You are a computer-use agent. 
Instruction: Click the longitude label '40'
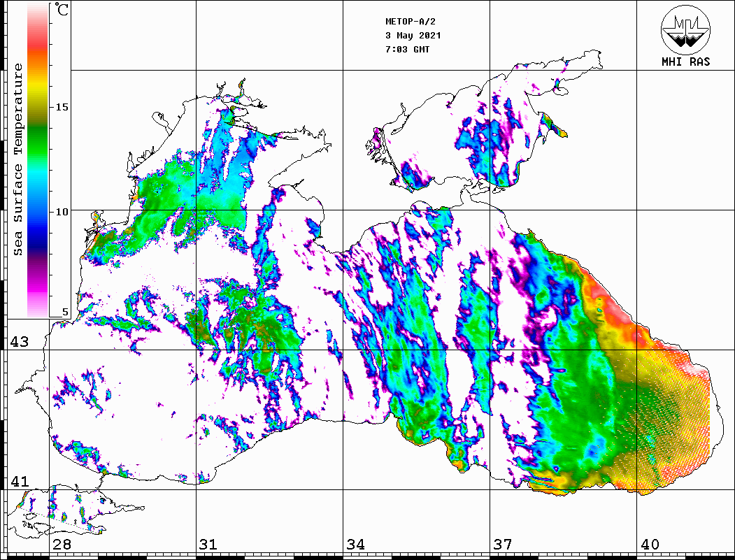tap(649, 544)
